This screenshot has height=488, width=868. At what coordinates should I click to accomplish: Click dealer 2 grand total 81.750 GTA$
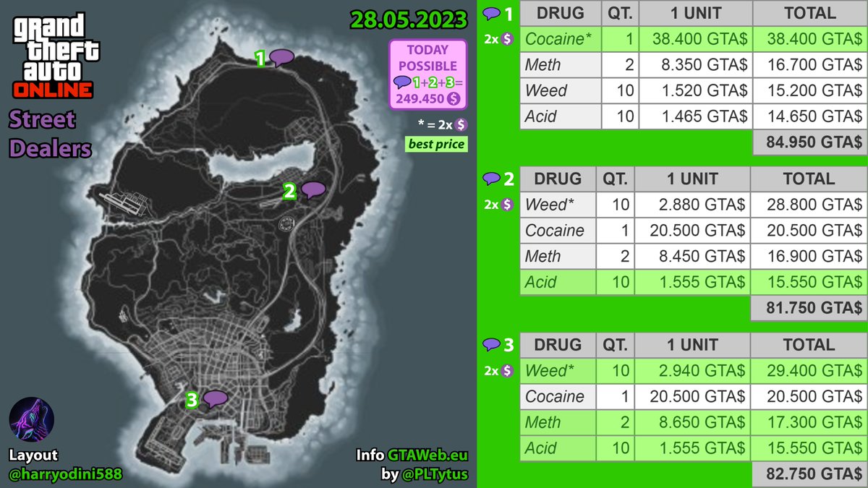tap(809, 309)
